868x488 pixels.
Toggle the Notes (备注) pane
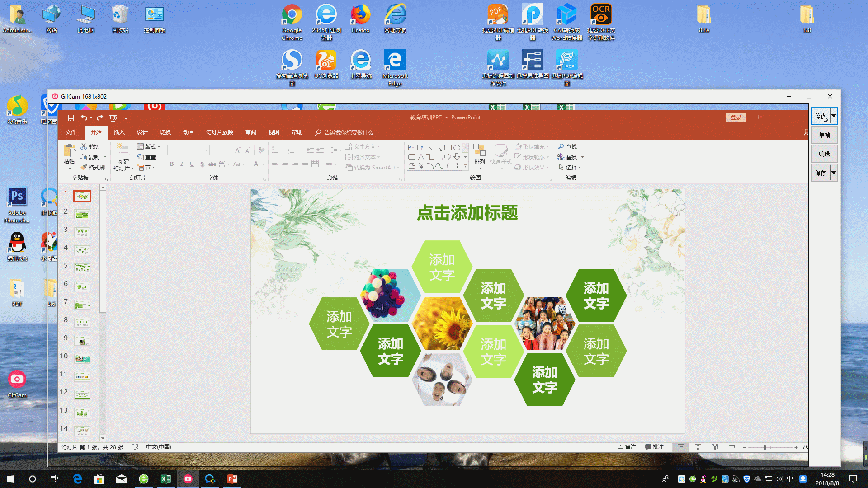627,447
